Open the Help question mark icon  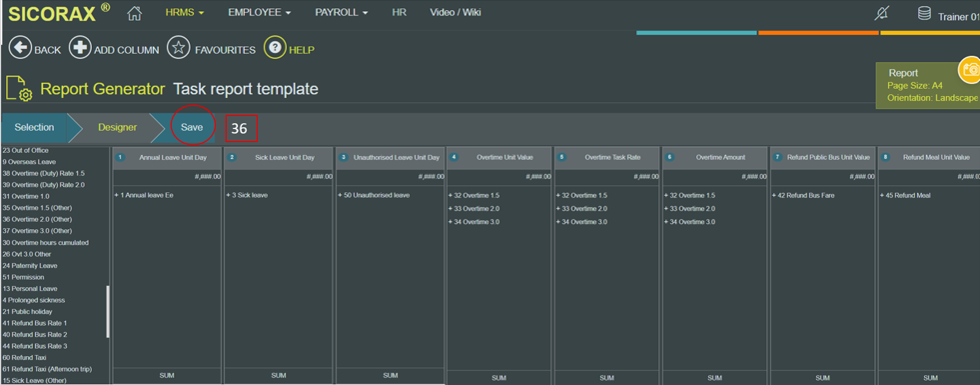click(275, 48)
